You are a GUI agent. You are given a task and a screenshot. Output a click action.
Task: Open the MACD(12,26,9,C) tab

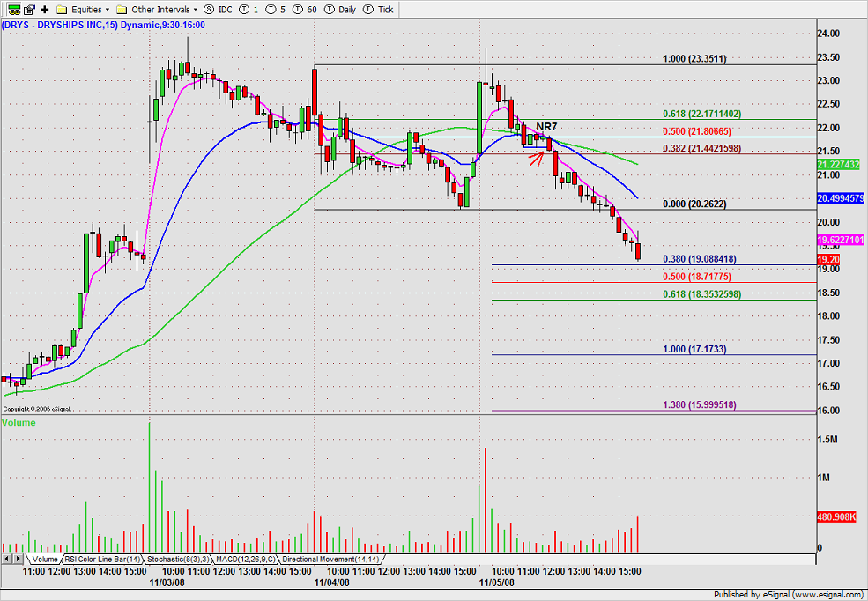click(x=247, y=560)
